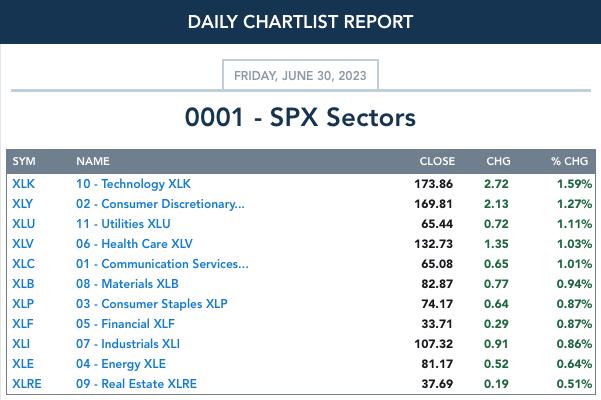Viewport: 601px width, 400px height.
Task: Click the 0001 - SPX Sectors title
Action: coord(300,117)
